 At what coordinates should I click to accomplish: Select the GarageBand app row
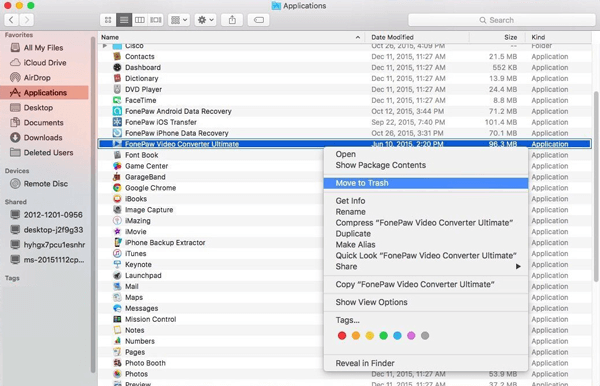[211, 177]
